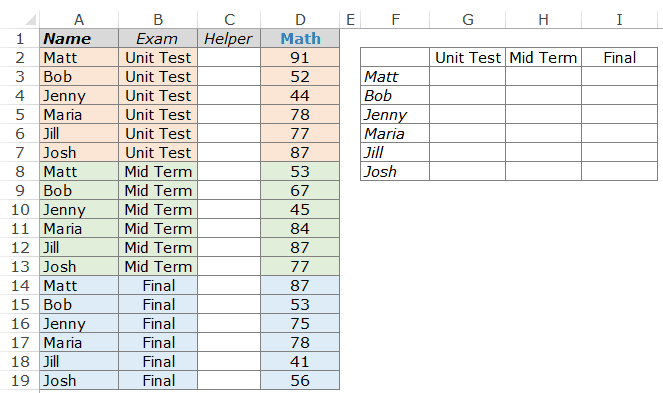The width and height of the screenshot is (663, 393).
Task: Select row 19 header
Action: [x=19, y=381]
